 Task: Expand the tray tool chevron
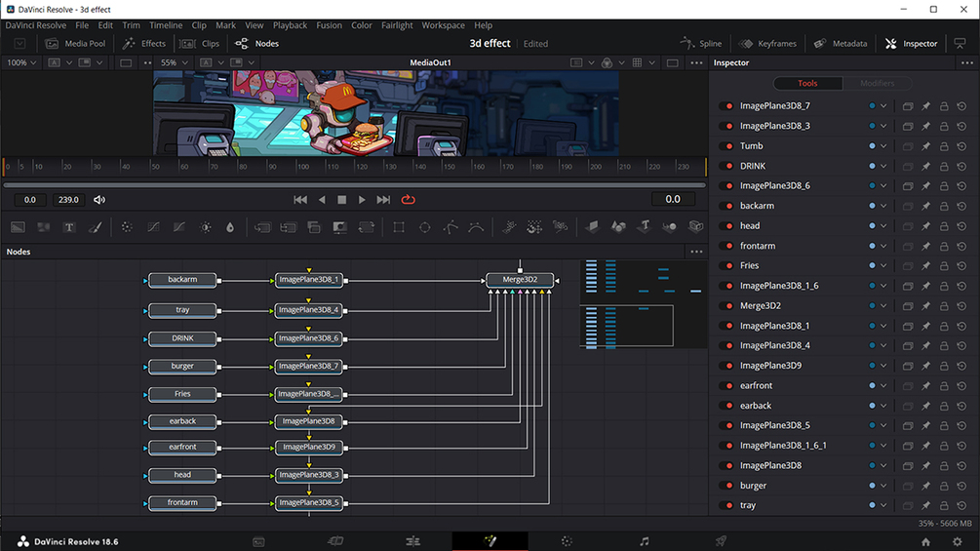coord(883,505)
